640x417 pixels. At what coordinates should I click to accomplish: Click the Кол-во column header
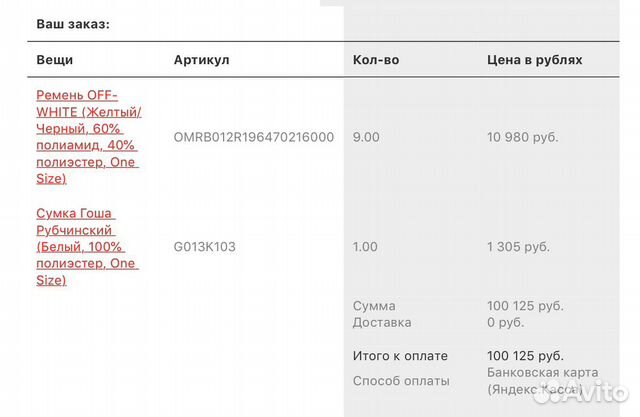pyautogui.click(x=376, y=60)
